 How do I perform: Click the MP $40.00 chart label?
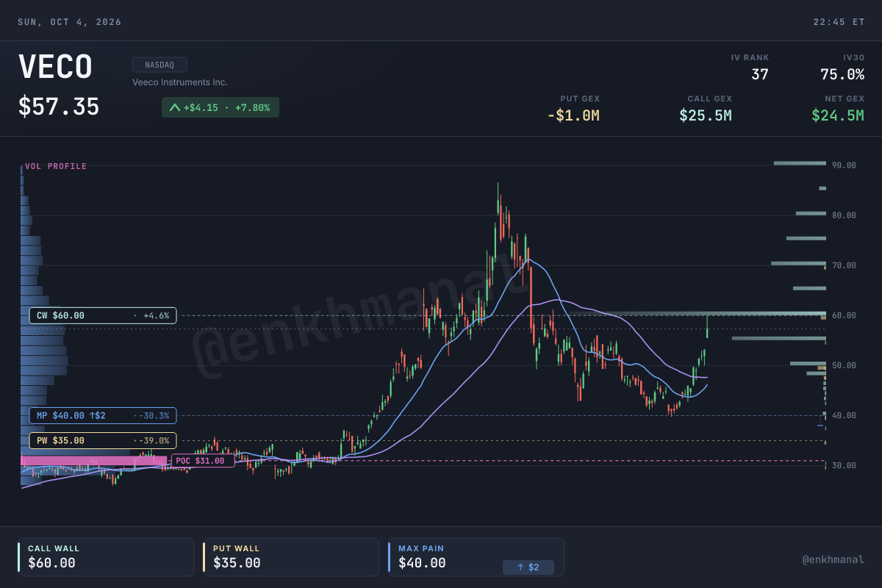click(103, 415)
